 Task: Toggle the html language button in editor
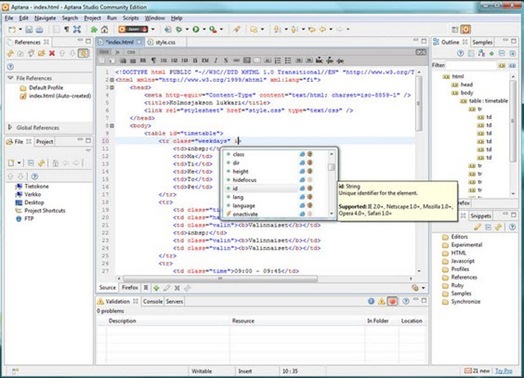click(104, 52)
